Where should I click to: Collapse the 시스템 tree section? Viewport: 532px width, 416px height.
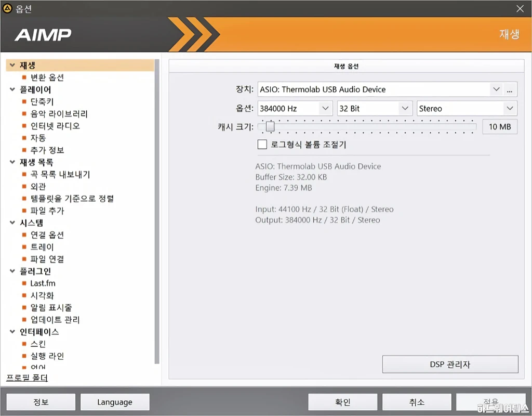click(x=12, y=223)
